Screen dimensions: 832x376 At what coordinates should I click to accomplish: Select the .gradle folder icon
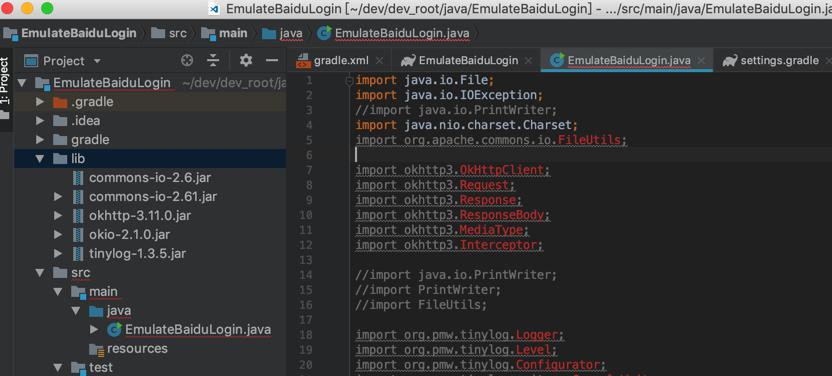point(60,102)
